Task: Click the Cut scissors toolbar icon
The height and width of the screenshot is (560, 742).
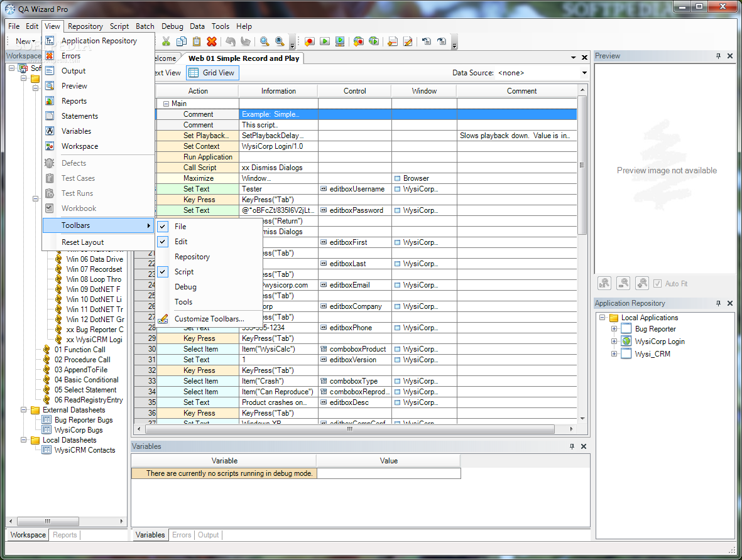Action: [x=166, y=41]
